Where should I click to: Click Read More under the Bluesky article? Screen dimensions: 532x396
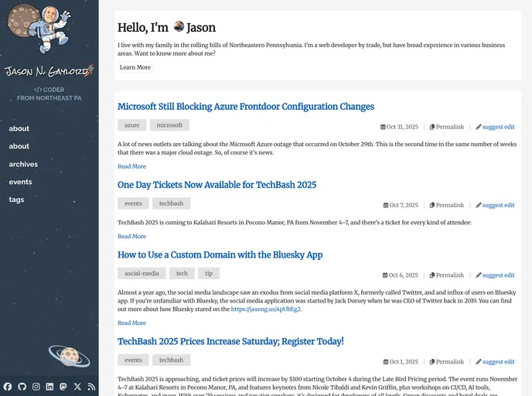coord(131,323)
